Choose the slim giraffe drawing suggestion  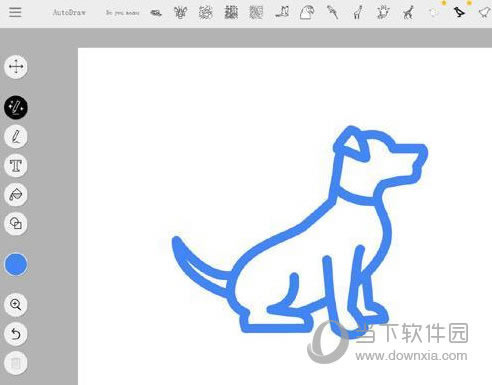click(x=358, y=13)
